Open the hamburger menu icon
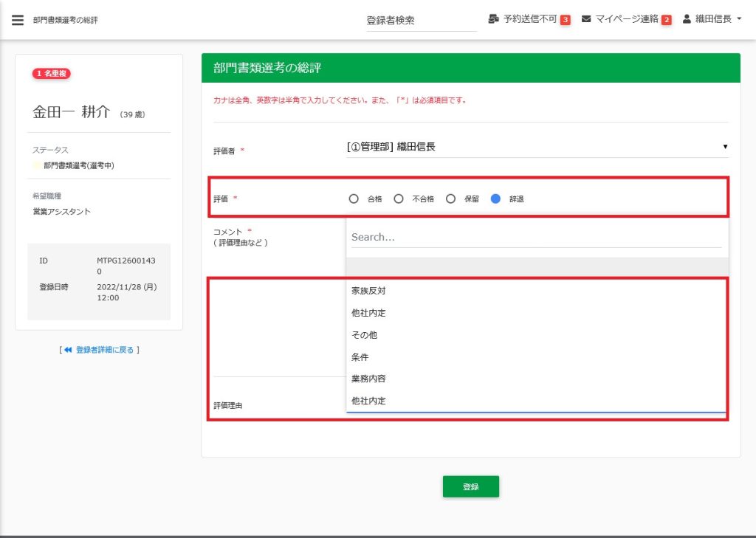Viewport: 756px width, 538px height. click(x=18, y=20)
